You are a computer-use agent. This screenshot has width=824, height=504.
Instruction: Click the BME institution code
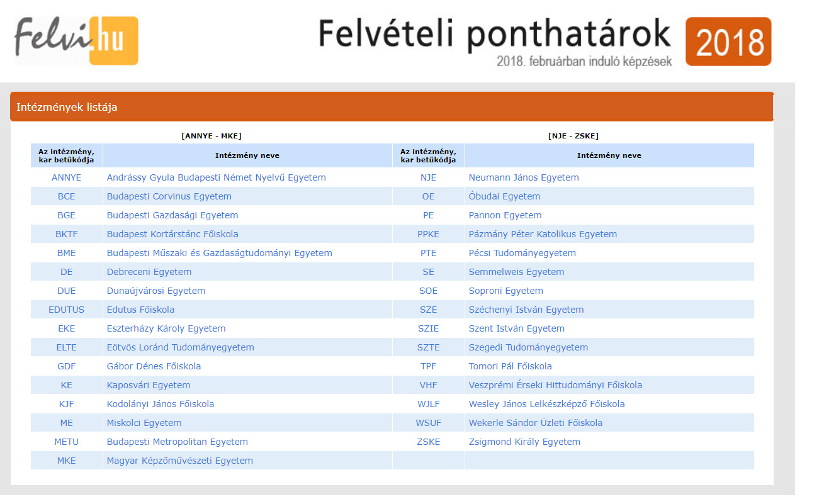(x=67, y=253)
